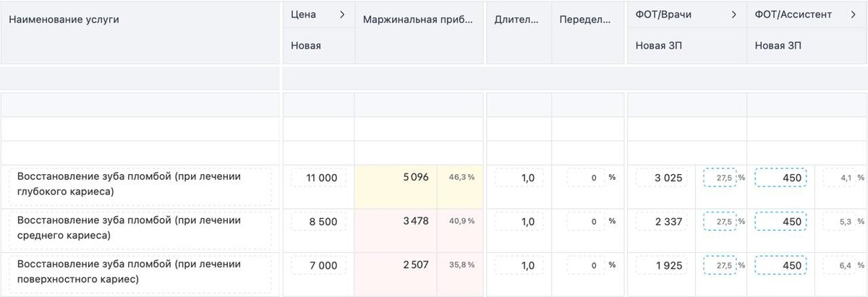868x297 pixels.
Task: Expand the ФОТ/Ассистент column group chevron
Action: 853,14
